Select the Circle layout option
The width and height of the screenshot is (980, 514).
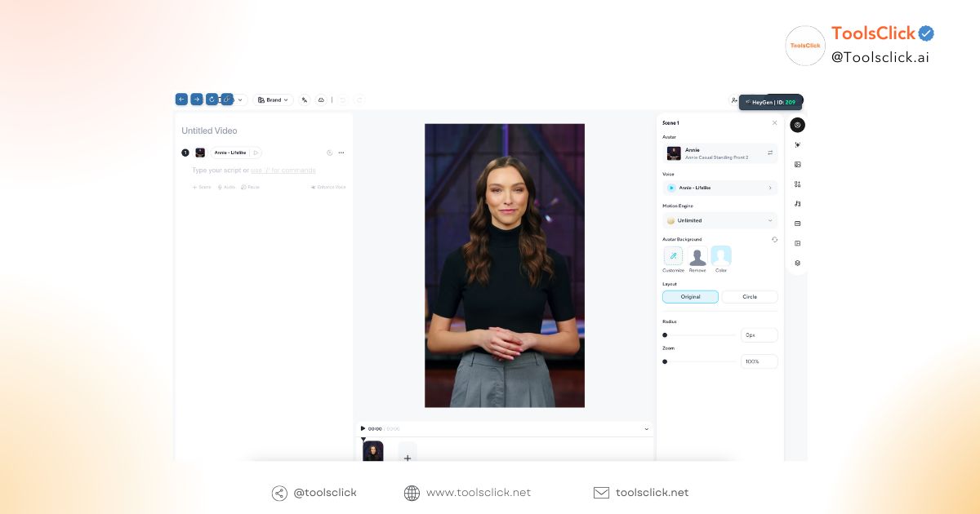pos(750,297)
